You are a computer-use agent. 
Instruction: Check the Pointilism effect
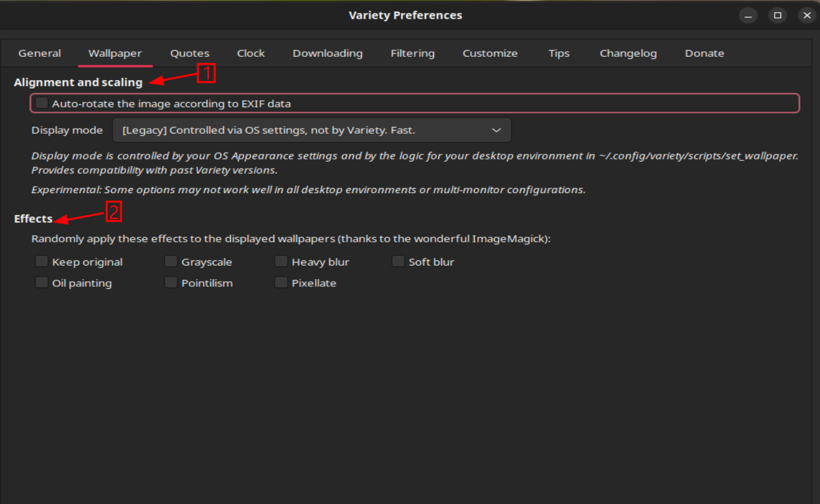(x=171, y=282)
